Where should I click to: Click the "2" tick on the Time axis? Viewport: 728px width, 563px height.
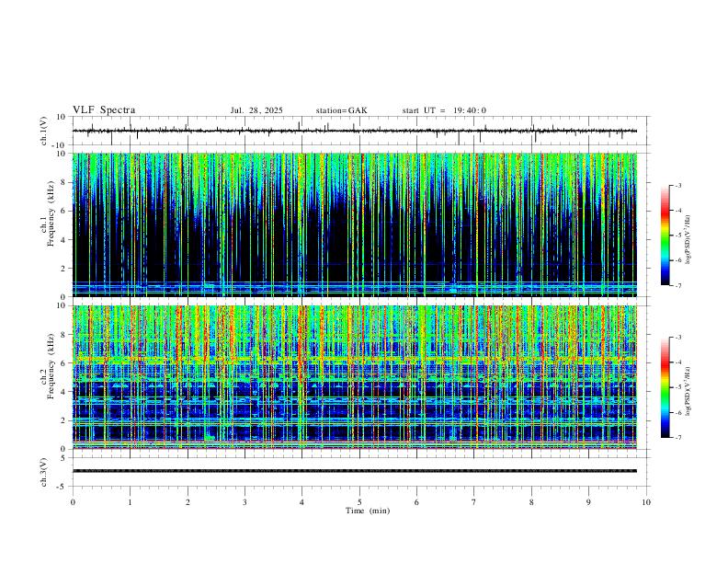(188, 502)
